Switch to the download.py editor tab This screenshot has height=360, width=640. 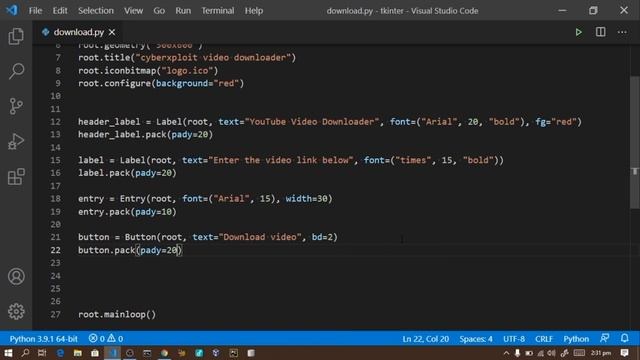point(78,32)
